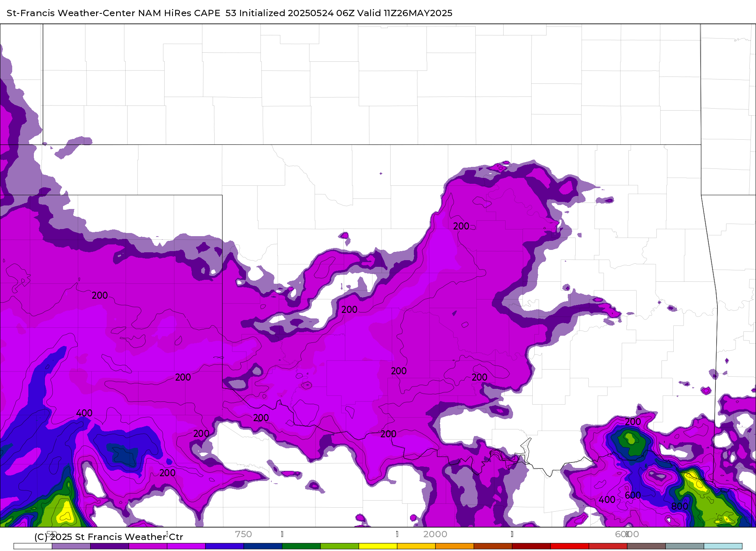This screenshot has width=756, height=551.
Task: Click the '800' contour label
Action: pos(680,507)
